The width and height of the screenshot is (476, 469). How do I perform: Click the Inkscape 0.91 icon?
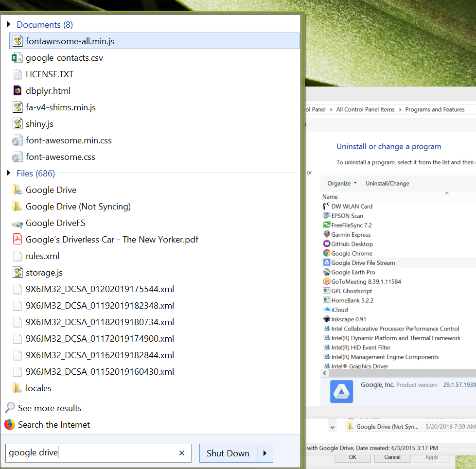pos(328,319)
